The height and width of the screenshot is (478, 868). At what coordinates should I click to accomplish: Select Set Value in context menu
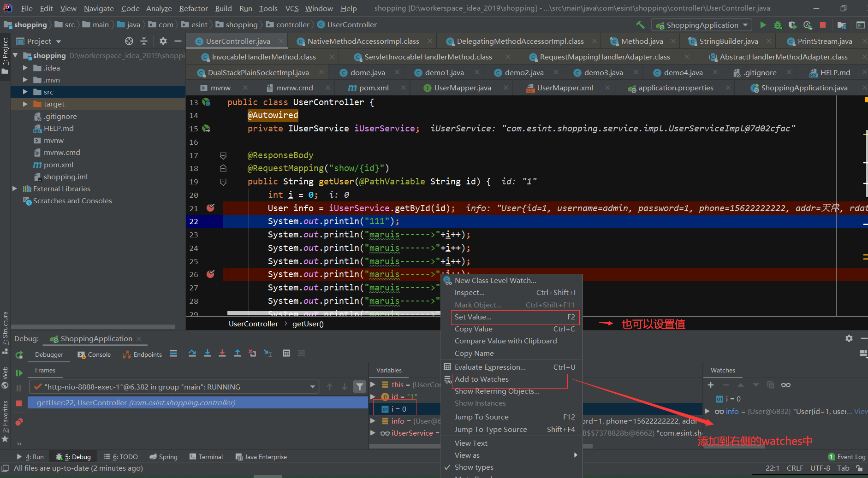(472, 317)
